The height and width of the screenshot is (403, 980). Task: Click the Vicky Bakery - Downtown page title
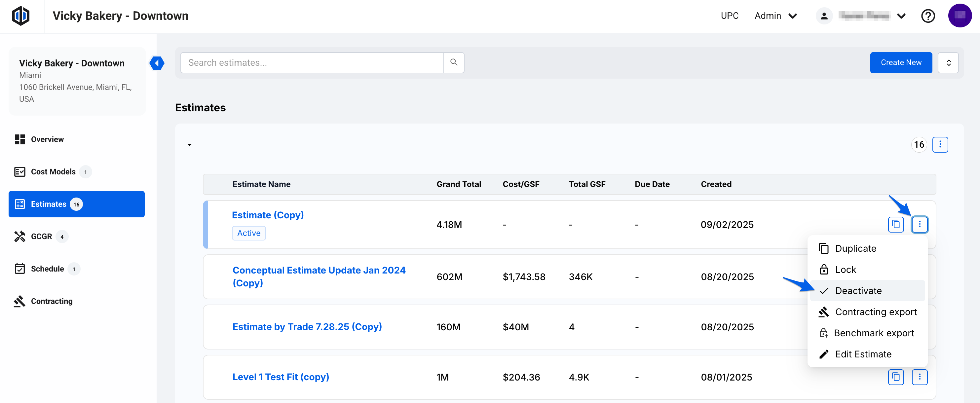120,16
